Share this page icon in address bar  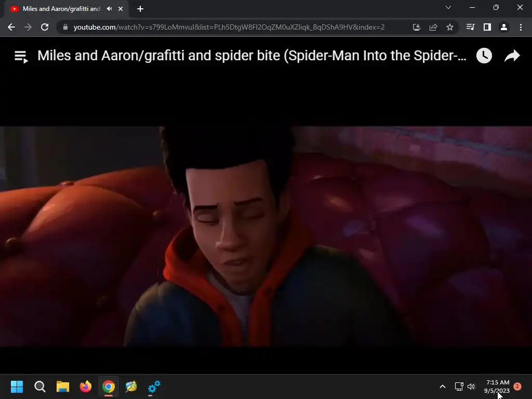point(433,27)
